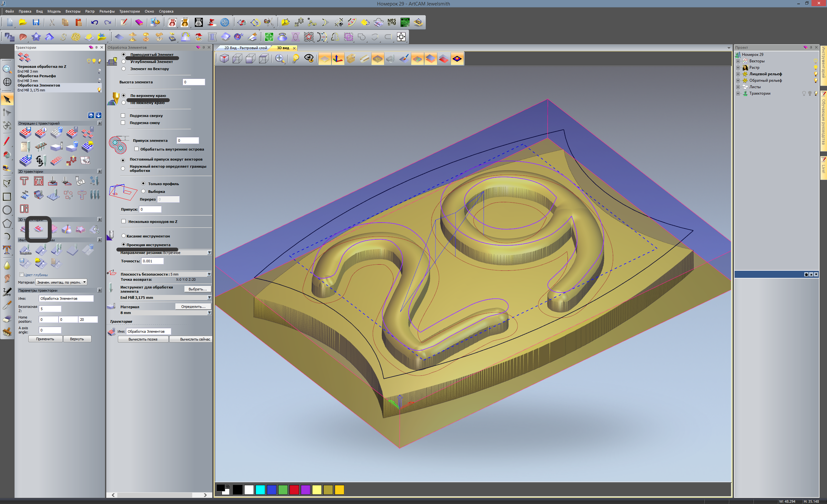
Task: Enable the Подрезка сверху checkbox
Action: [x=123, y=115]
